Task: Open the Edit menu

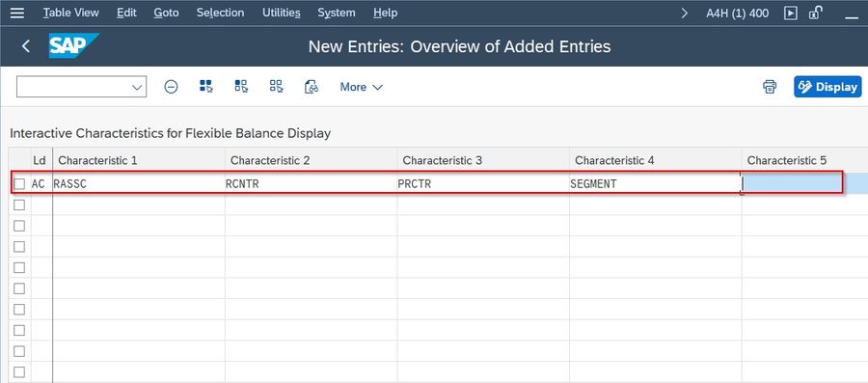Action: tap(126, 13)
